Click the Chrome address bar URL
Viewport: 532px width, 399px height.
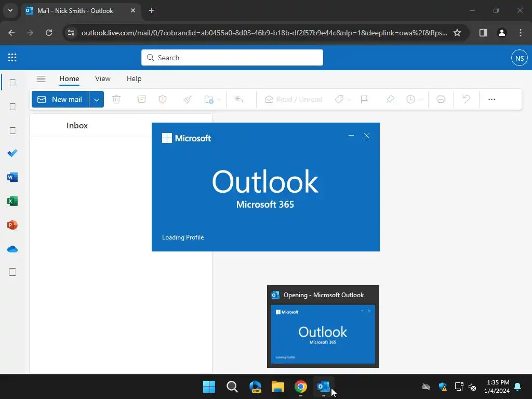point(264,33)
